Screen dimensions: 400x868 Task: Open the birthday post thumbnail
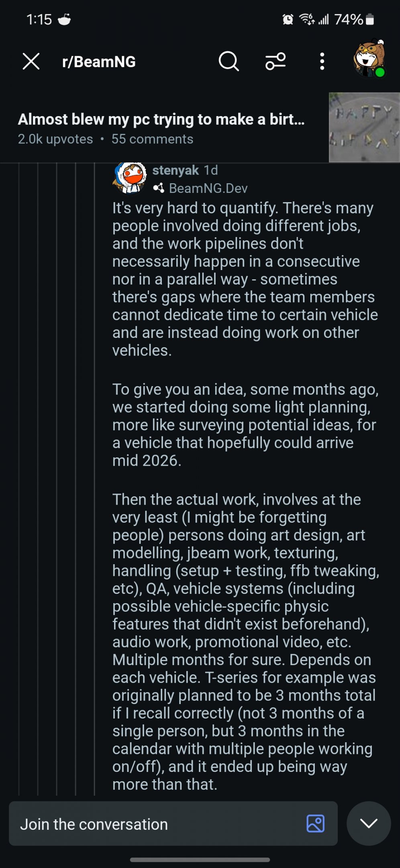[x=364, y=127]
